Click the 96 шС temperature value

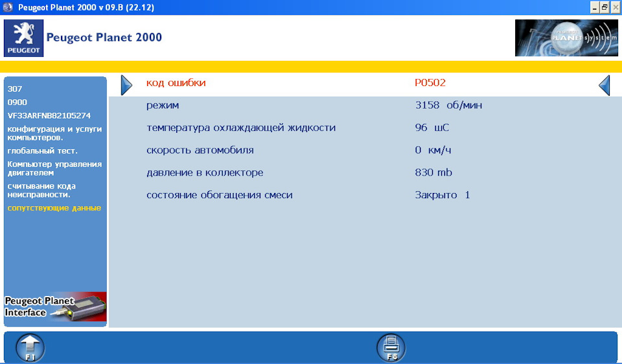(432, 128)
